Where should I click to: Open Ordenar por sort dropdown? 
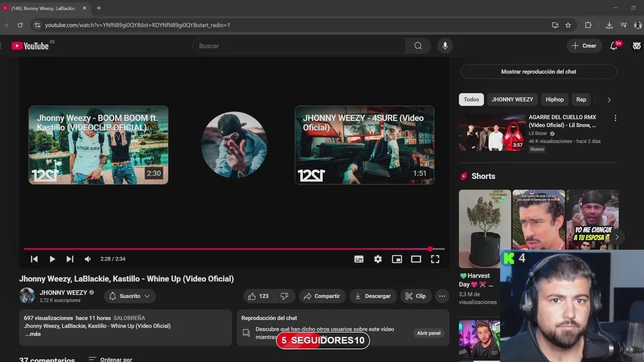(x=110, y=359)
